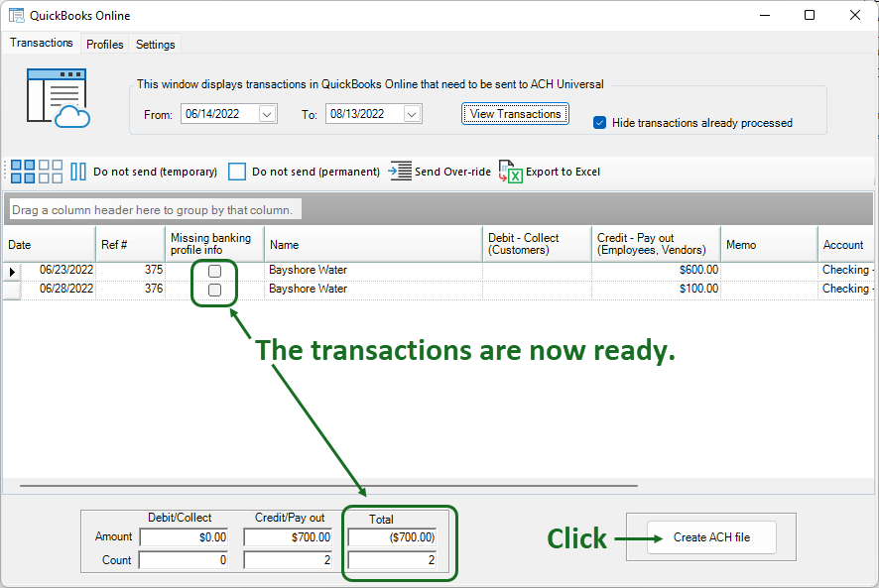Click the $100.00 credit cell
This screenshot has width=879, height=588.
pyautogui.click(x=656, y=290)
